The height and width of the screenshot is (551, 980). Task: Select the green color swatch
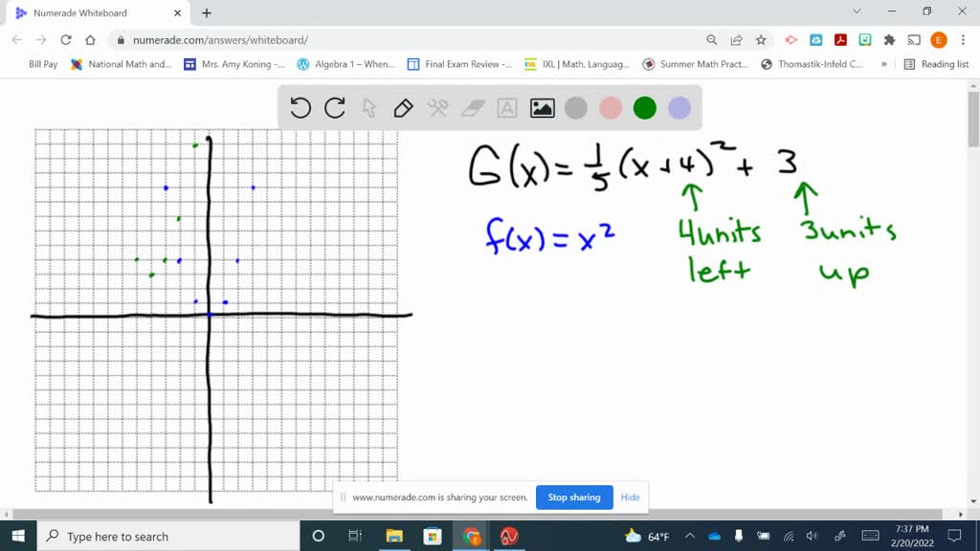coord(644,108)
